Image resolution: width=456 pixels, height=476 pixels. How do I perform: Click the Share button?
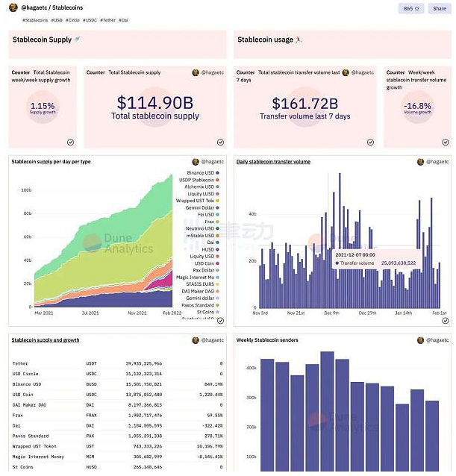point(439,8)
